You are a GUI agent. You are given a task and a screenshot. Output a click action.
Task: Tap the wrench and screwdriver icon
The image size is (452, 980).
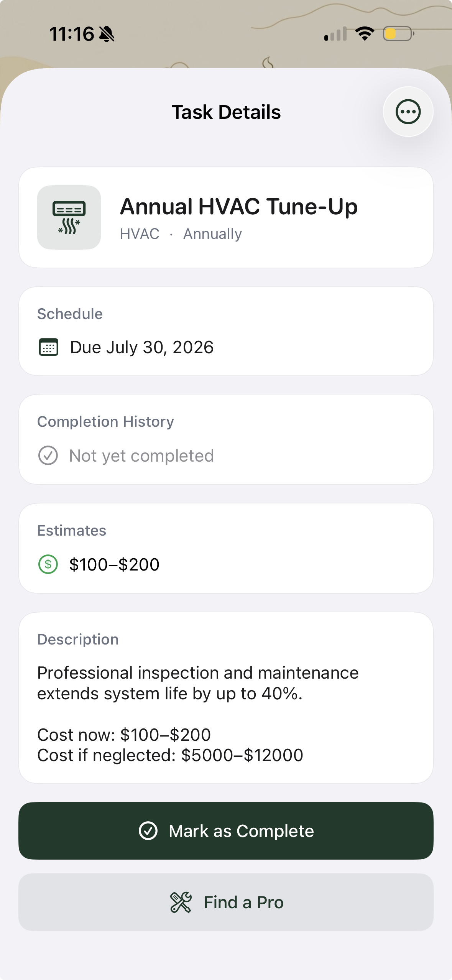(181, 902)
